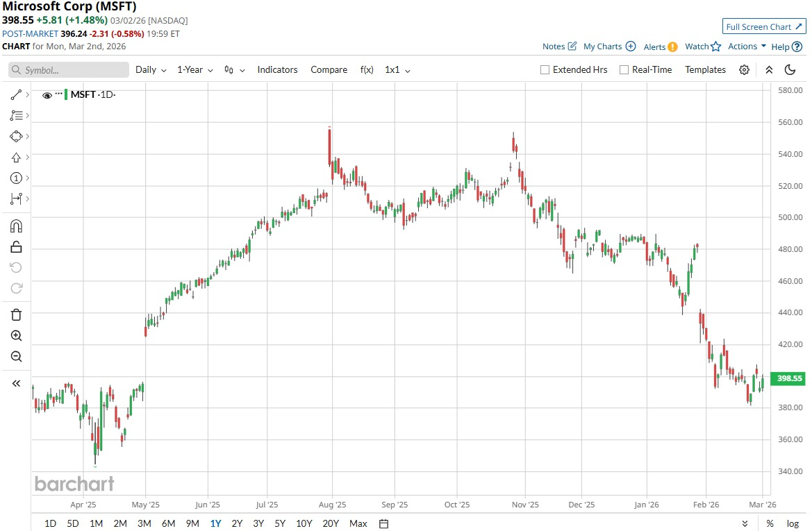Open the Daily interval dropdown
The image size is (812, 531).
coord(151,70)
